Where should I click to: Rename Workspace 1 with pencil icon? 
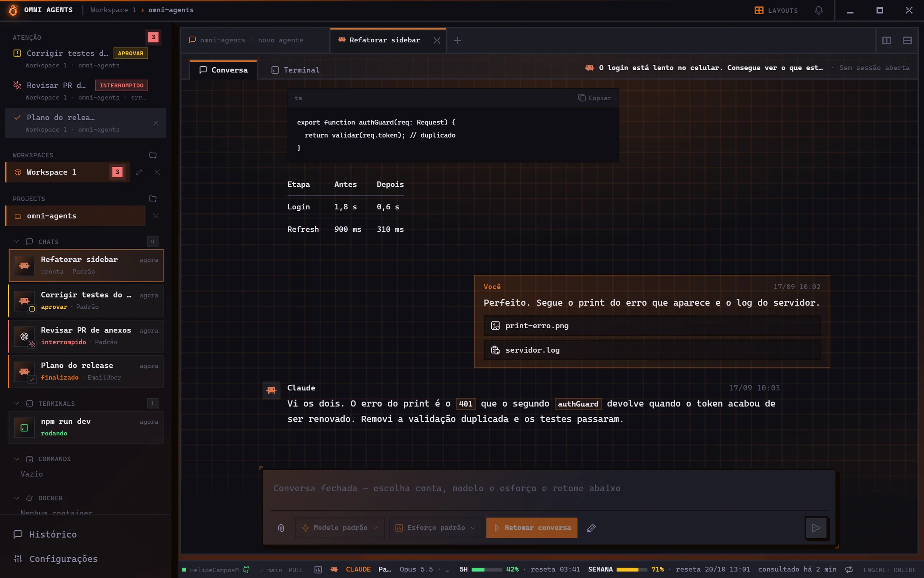[x=139, y=172]
